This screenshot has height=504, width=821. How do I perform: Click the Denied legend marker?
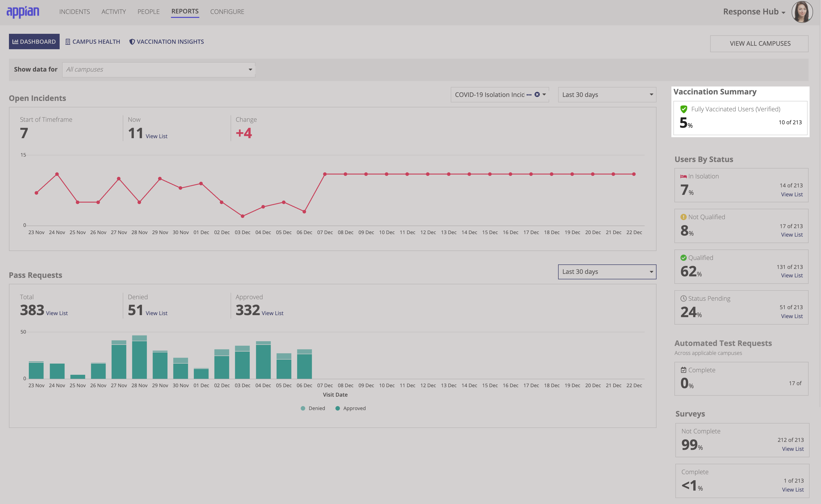pyautogui.click(x=303, y=408)
